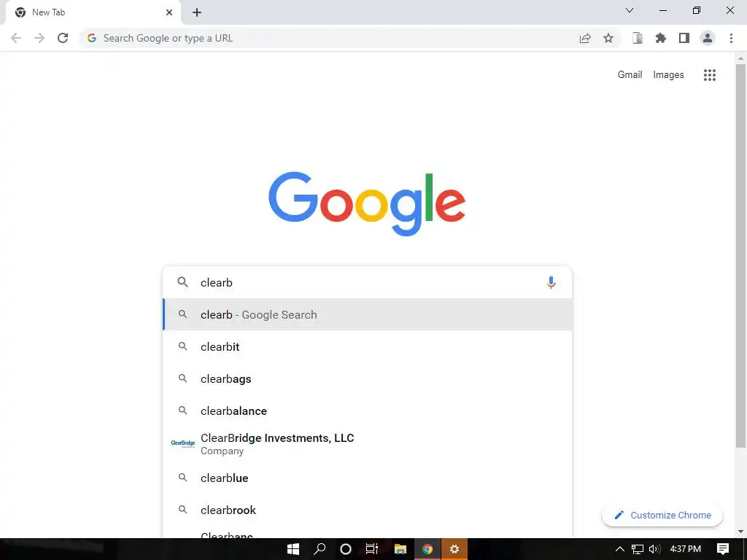747x560 pixels.
Task: Choose the clearbrook suggestion
Action: click(x=367, y=510)
